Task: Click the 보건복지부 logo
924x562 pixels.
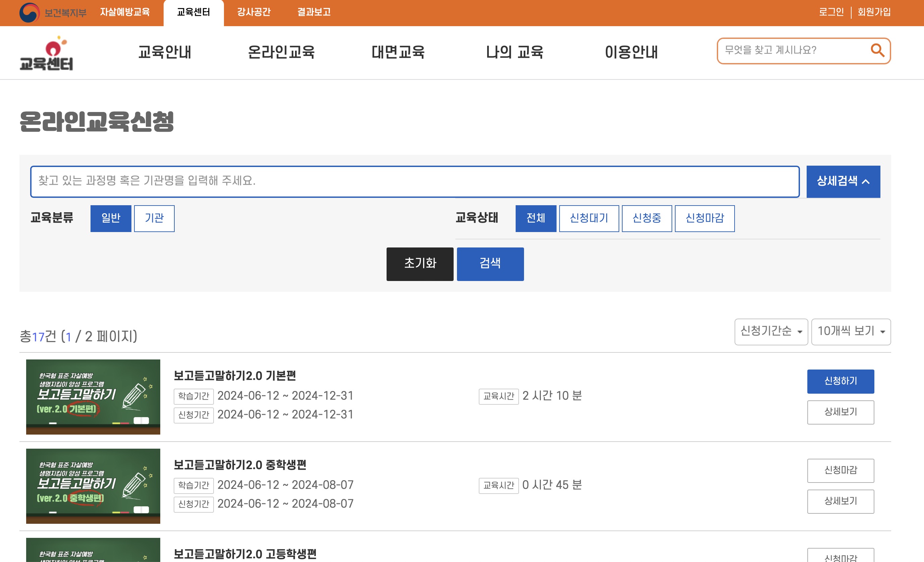Action: [x=53, y=13]
